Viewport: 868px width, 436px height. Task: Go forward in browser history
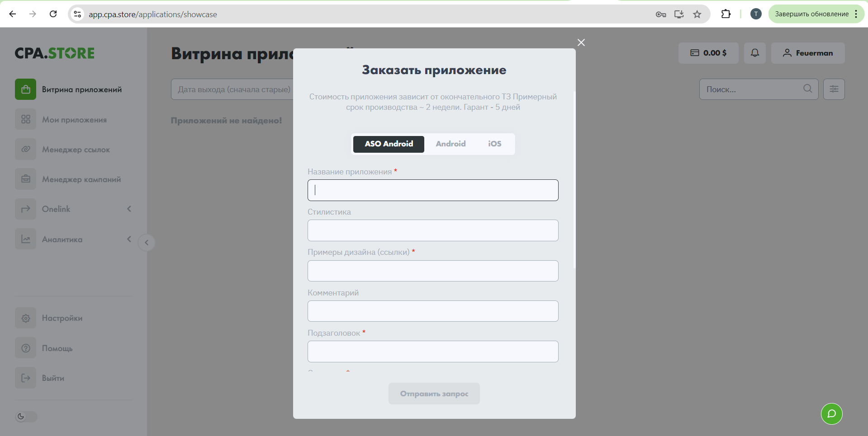(x=33, y=14)
